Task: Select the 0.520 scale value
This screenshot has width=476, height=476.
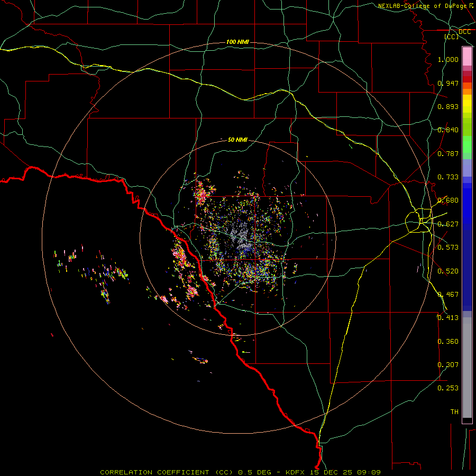Action: click(448, 271)
